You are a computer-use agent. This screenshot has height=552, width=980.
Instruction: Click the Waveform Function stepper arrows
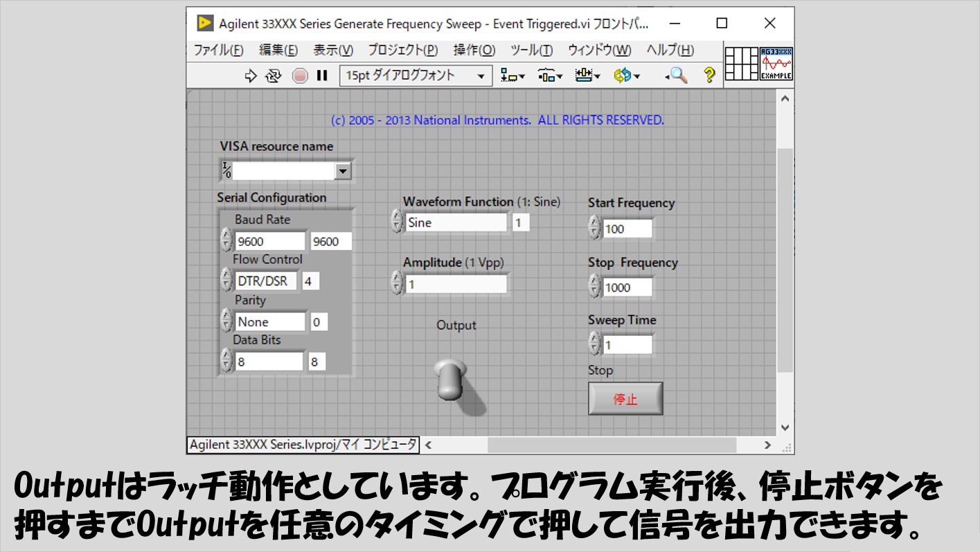(396, 222)
